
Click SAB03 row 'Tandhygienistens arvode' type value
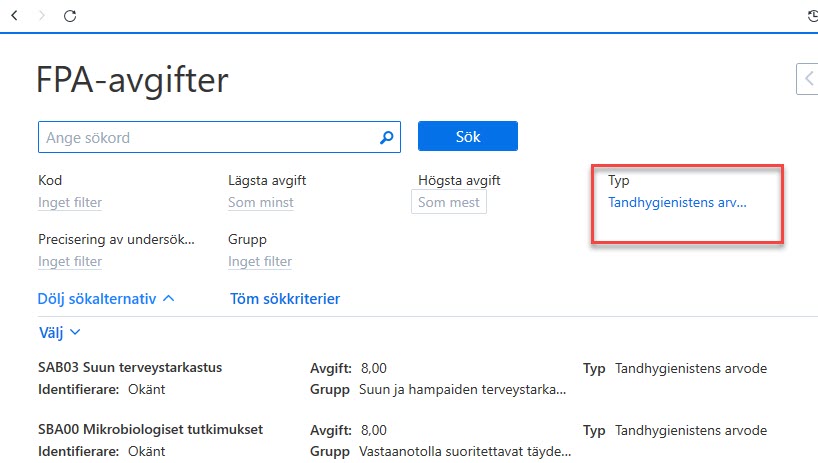tap(691, 368)
